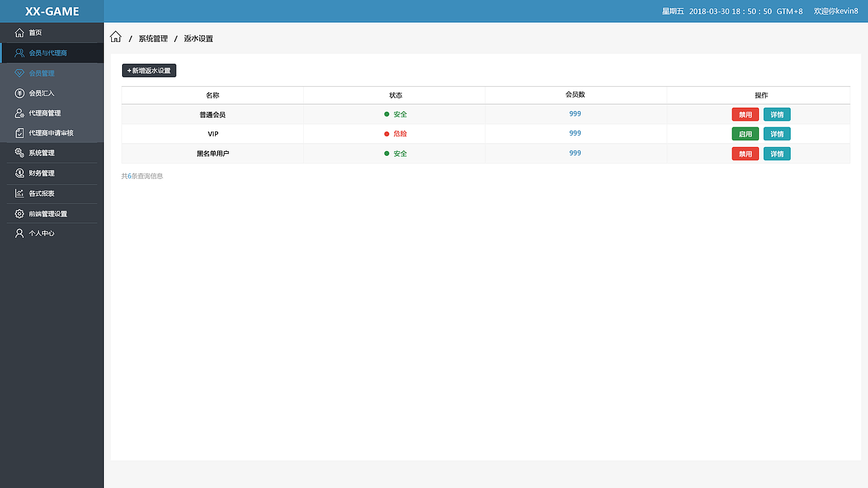This screenshot has width=868, height=488.
Task: Click the yen icon beside 会员汇入
Action: pyautogui.click(x=20, y=93)
